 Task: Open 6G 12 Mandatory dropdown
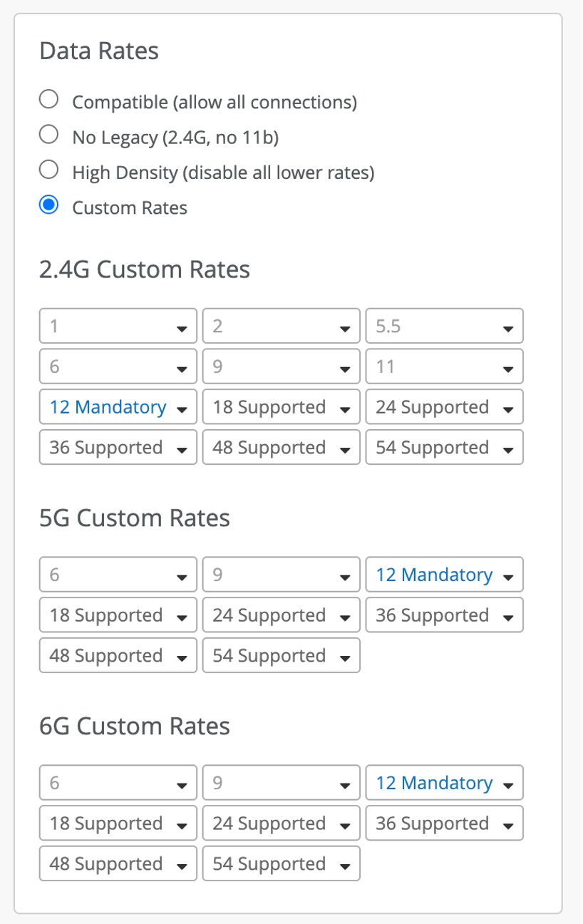444,784
